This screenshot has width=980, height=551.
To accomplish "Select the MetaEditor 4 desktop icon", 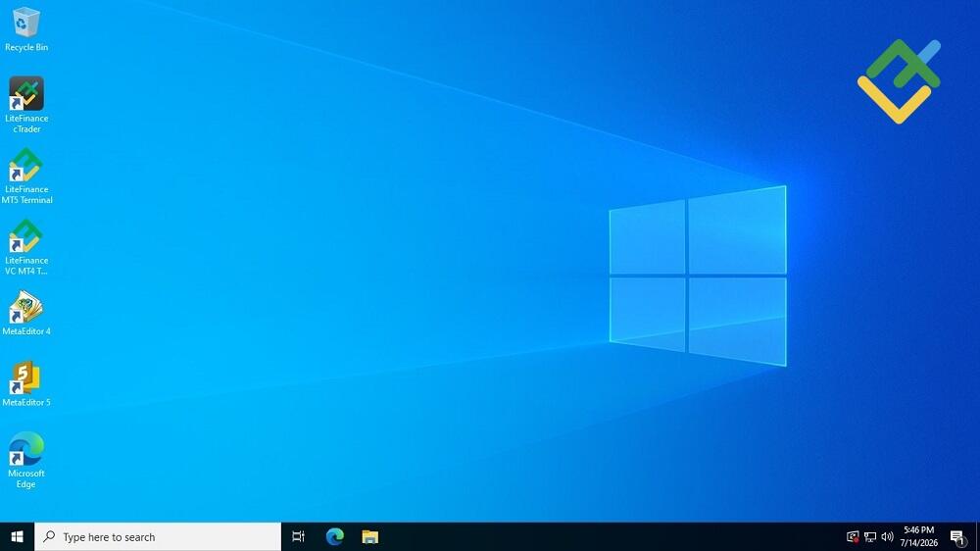I will [25, 313].
